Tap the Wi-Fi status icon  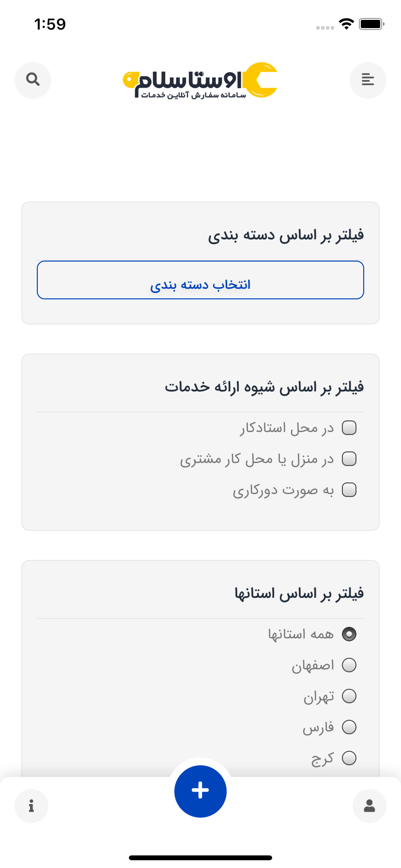pos(346,24)
